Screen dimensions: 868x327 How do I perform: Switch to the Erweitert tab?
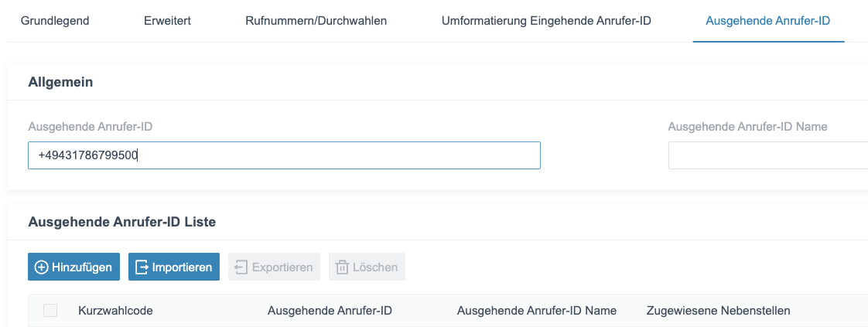pyautogui.click(x=167, y=21)
